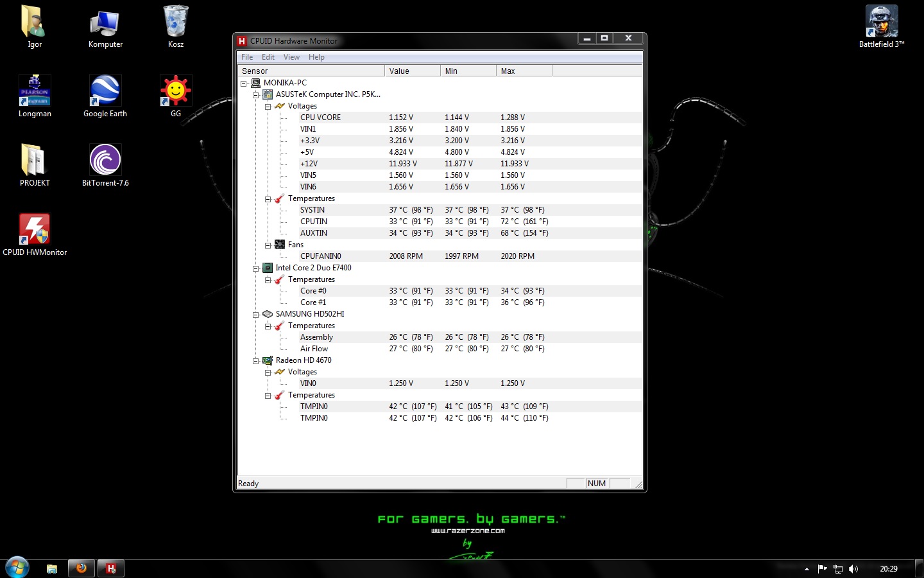The image size is (924, 578).
Task: Collapse the Temperatures group above Assembly
Action: pyautogui.click(x=268, y=326)
